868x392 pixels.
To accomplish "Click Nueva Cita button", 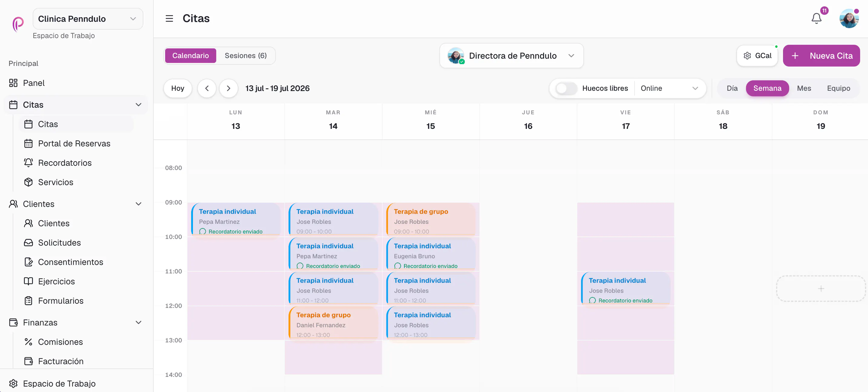I will 821,56.
